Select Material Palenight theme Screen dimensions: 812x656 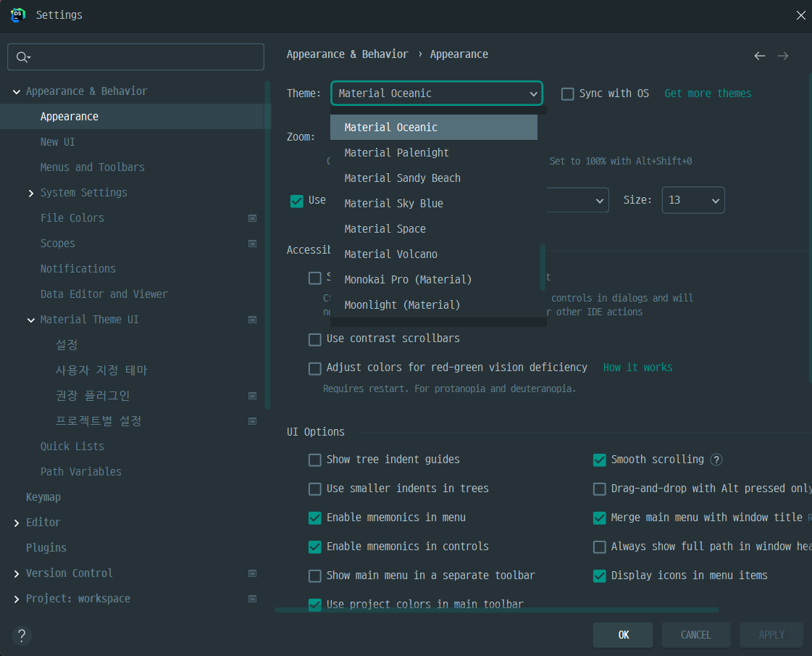point(434,153)
